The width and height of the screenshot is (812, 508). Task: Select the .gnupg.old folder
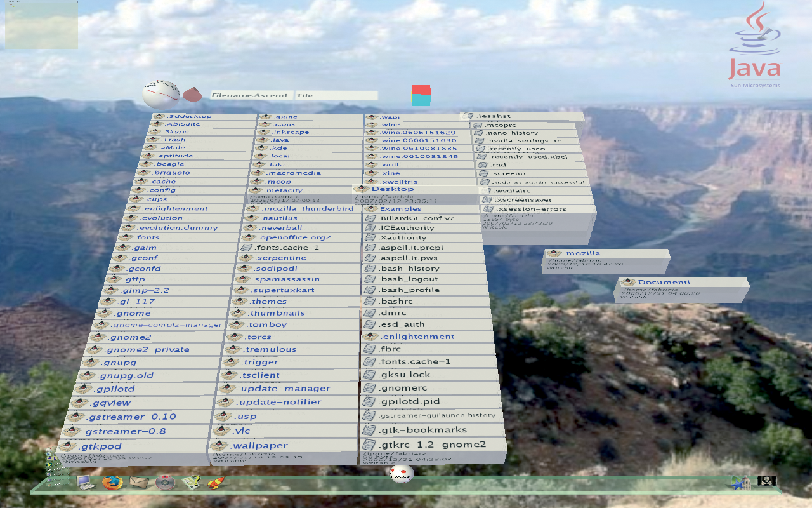pos(148,375)
